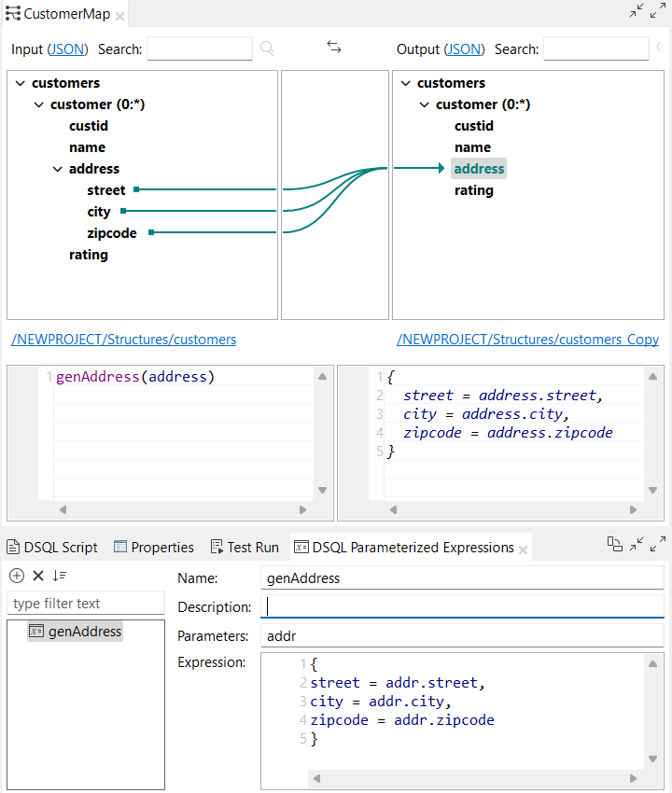
Task: Switch to the DSQL Script tab
Action: tap(52, 548)
